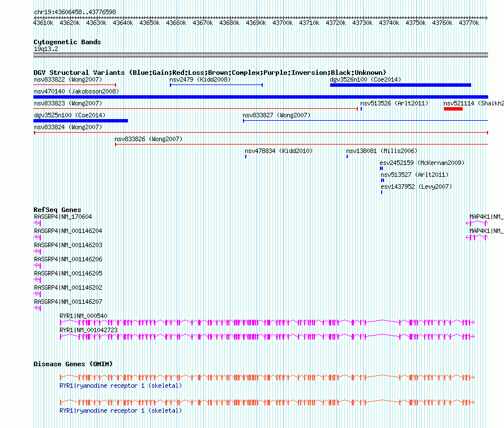Click the RYR1|NM_001042723 exon structure glyph

click(267, 337)
